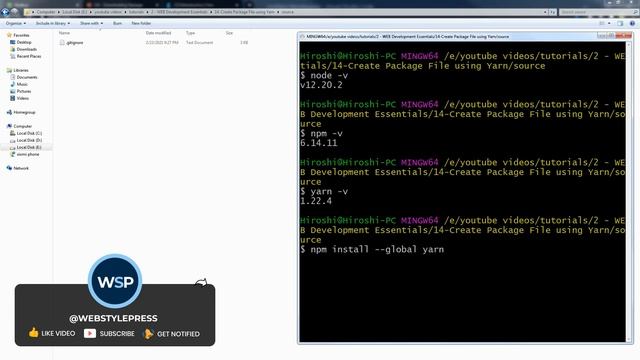Open the Organize dropdown menu
Viewport: 640px width, 360px height.
click(16, 23)
